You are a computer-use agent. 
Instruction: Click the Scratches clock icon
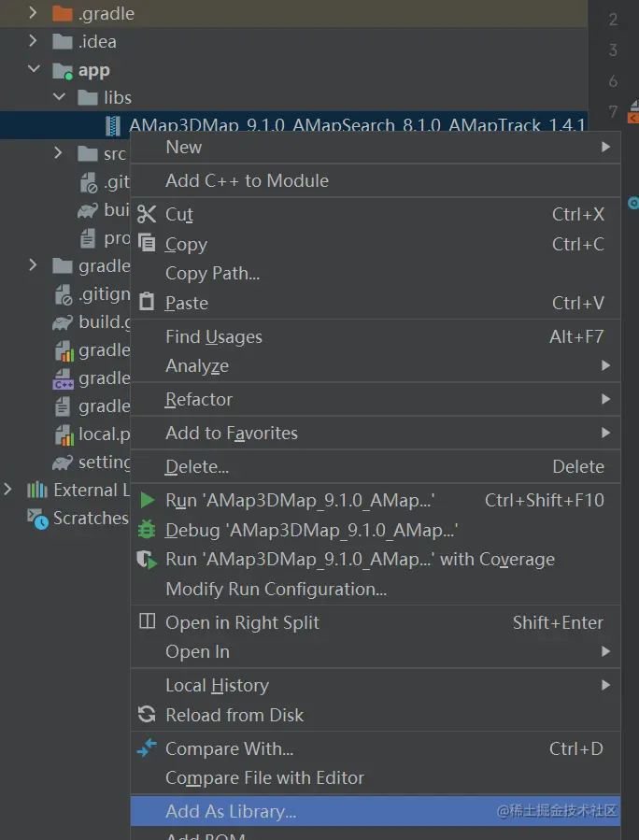pos(38,519)
